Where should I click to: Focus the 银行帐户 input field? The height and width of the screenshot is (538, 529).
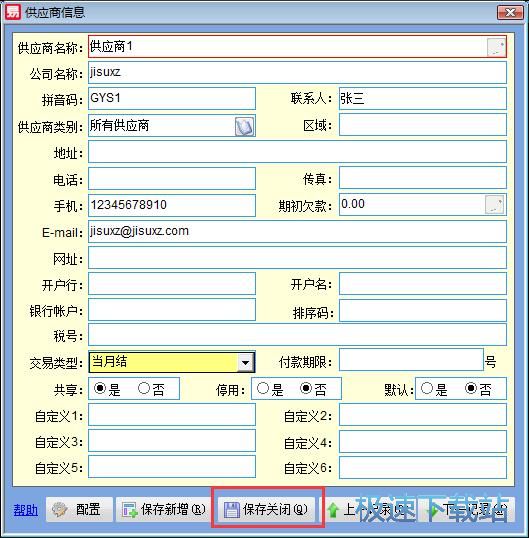click(172, 309)
